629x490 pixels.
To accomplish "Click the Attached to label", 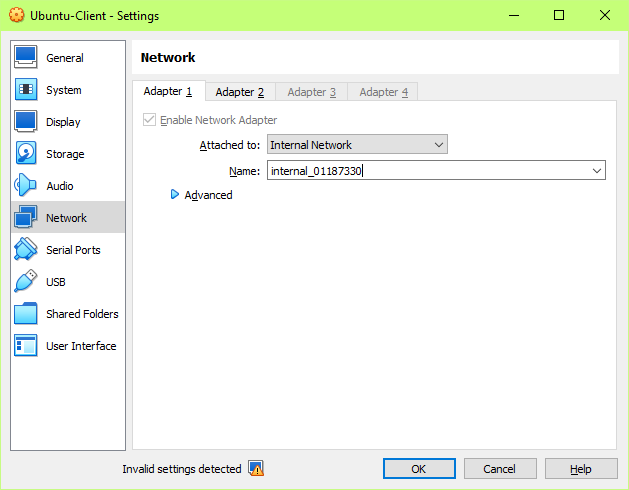I will click(x=230, y=145).
